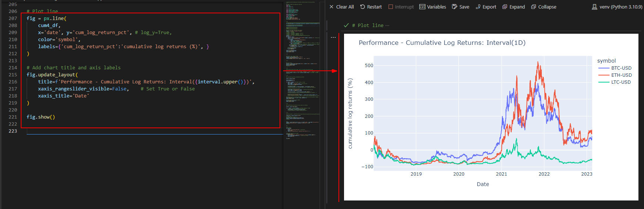Open the Variables viewer

pyautogui.click(x=433, y=7)
